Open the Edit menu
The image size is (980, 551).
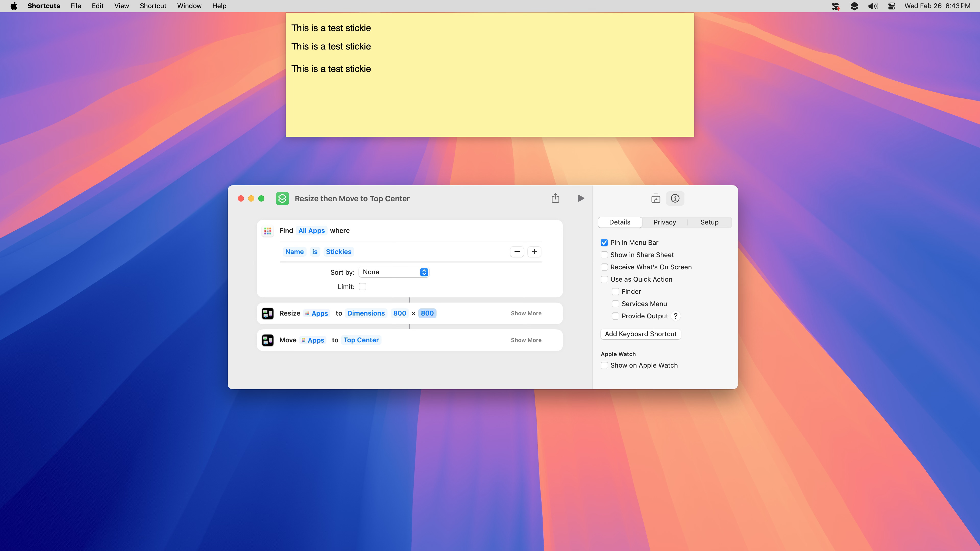click(97, 6)
